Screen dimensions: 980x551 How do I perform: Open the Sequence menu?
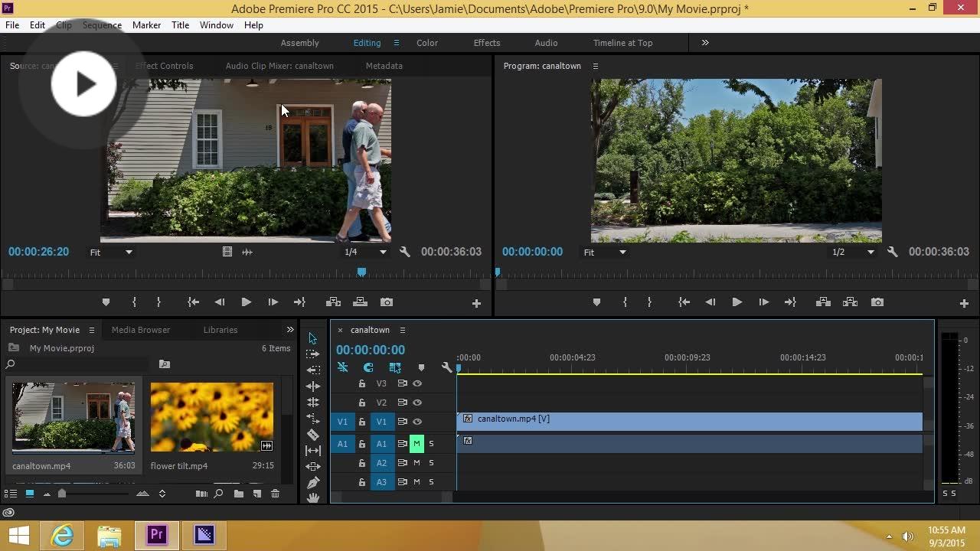[x=102, y=25]
